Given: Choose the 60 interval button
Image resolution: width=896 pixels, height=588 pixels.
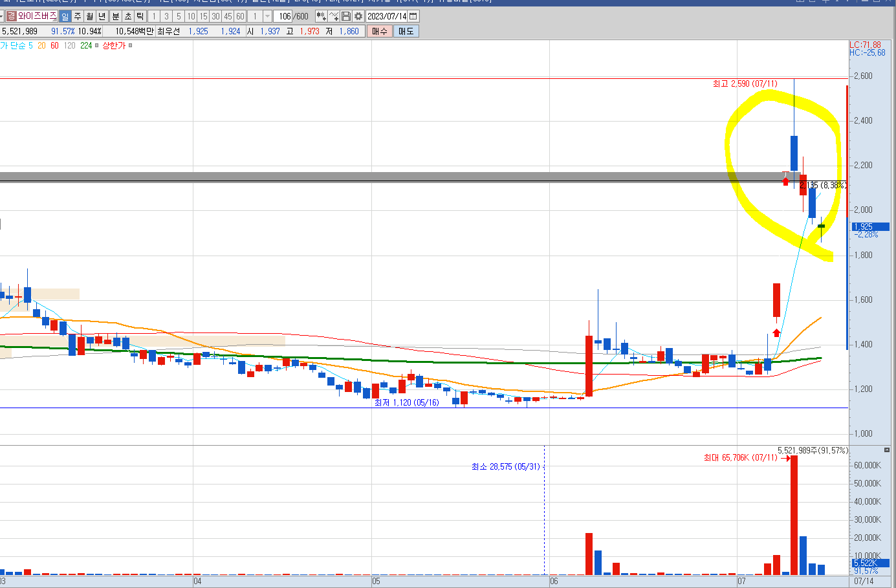Looking at the screenshot, I should point(240,16).
